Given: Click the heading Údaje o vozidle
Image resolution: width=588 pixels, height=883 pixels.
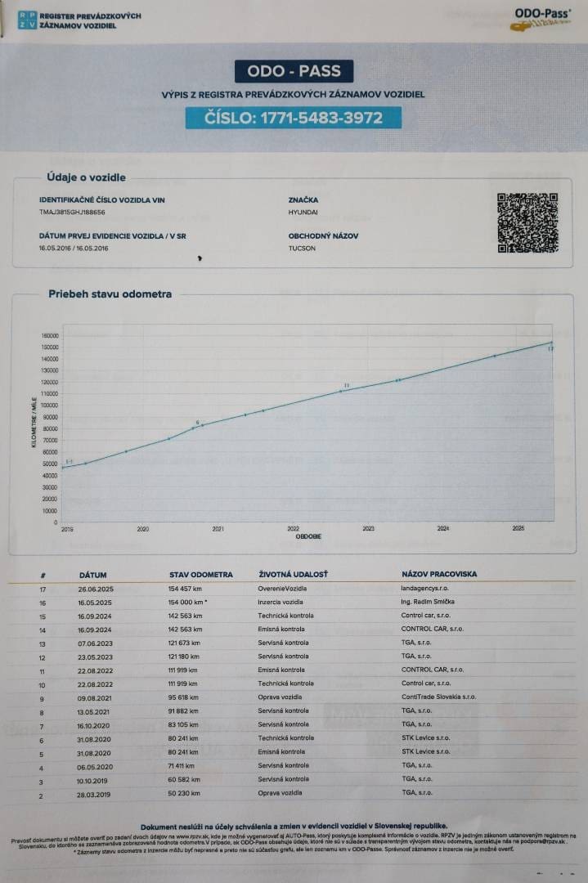Looking at the screenshot, I should tap(86, 177).
